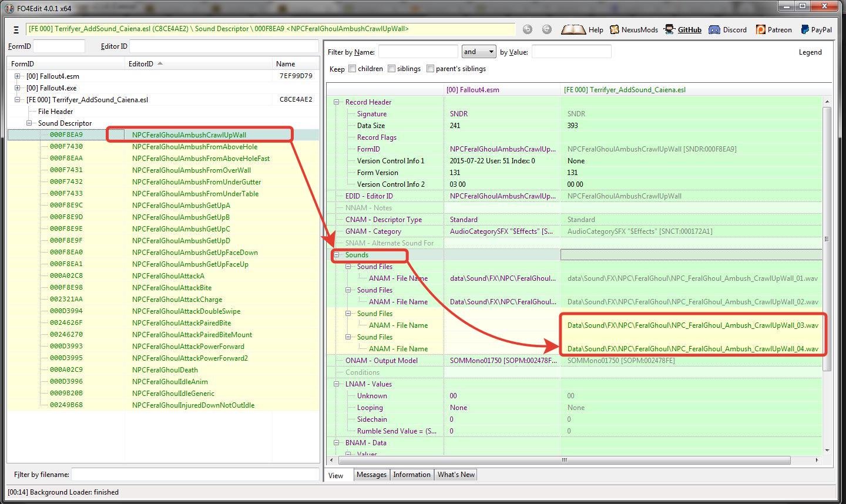Open the Discord link icon
Image resolution: width=846 pixels, height=504 pixels.
coord(714,29)
